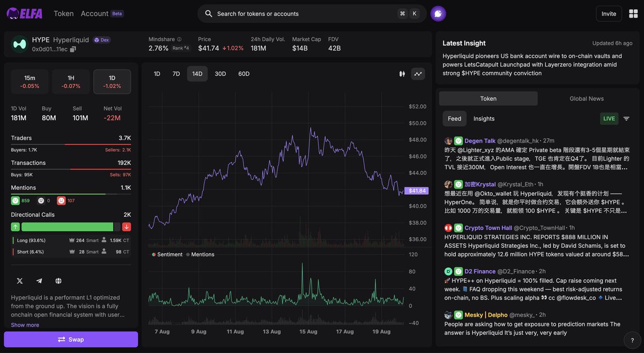Switch chart to 1D range
The image size is (644, 353).
157,74
